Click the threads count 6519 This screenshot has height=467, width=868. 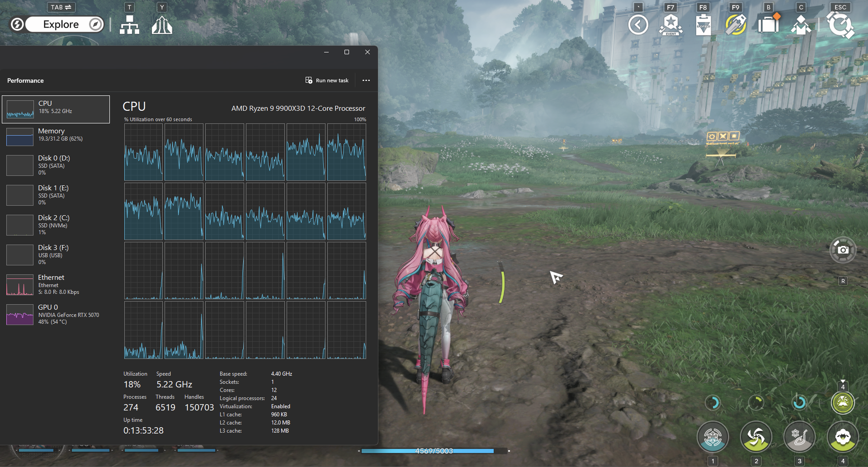(165, 407)
